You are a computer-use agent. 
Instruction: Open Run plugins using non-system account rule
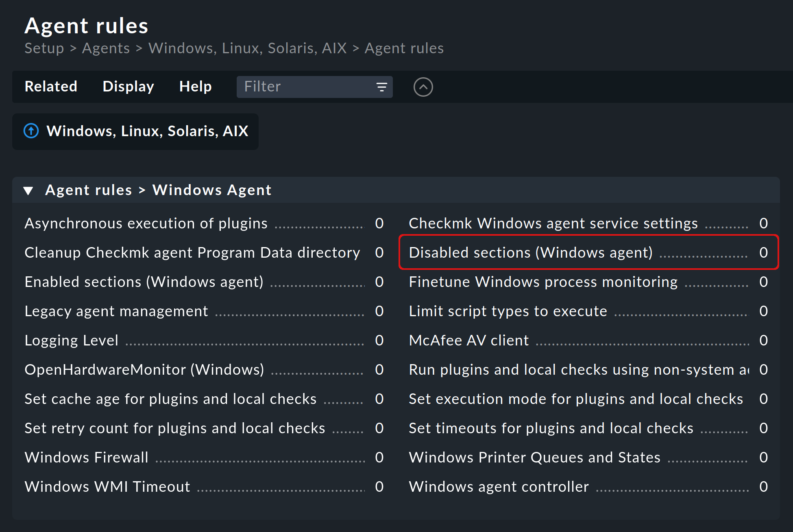pos(579,370)
